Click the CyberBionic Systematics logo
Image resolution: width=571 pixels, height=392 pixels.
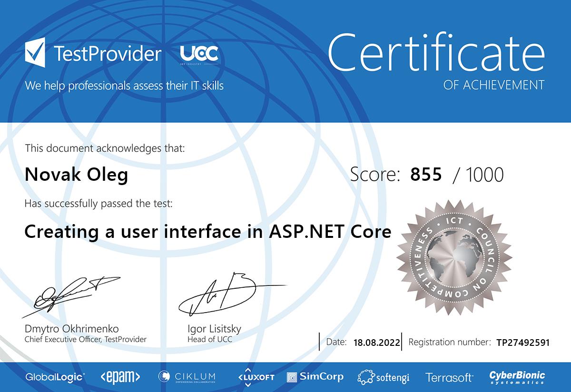click(517, 377)
